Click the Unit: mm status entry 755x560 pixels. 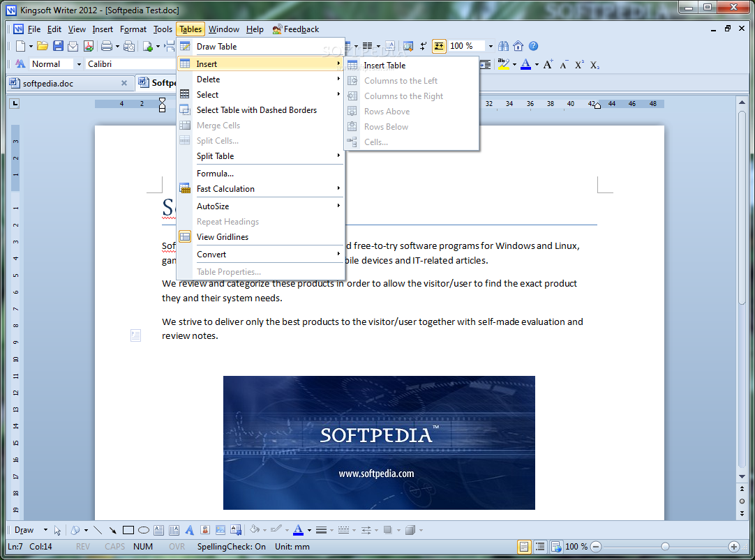pyautogui.click(x=292, y=547)
